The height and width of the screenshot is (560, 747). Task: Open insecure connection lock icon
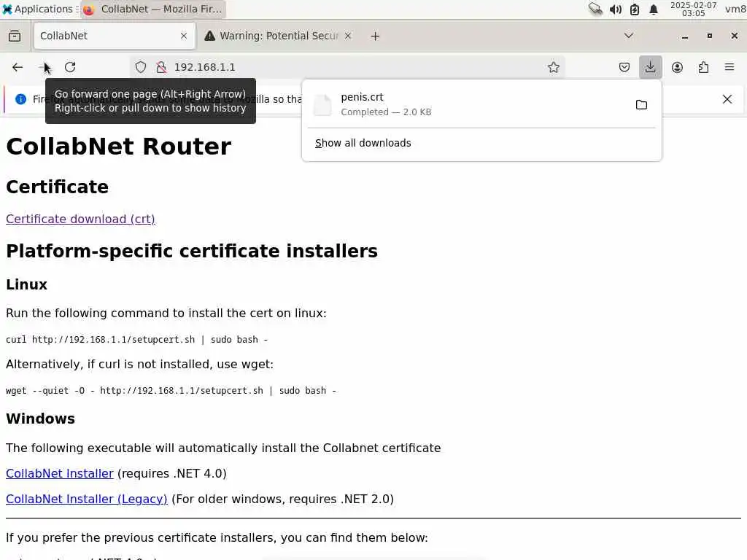[x=161, y=67]
